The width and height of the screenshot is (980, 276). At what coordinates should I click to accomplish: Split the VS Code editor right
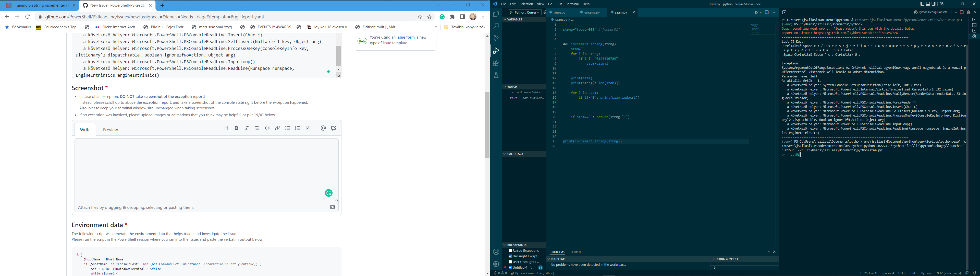[x=767, y=13]
